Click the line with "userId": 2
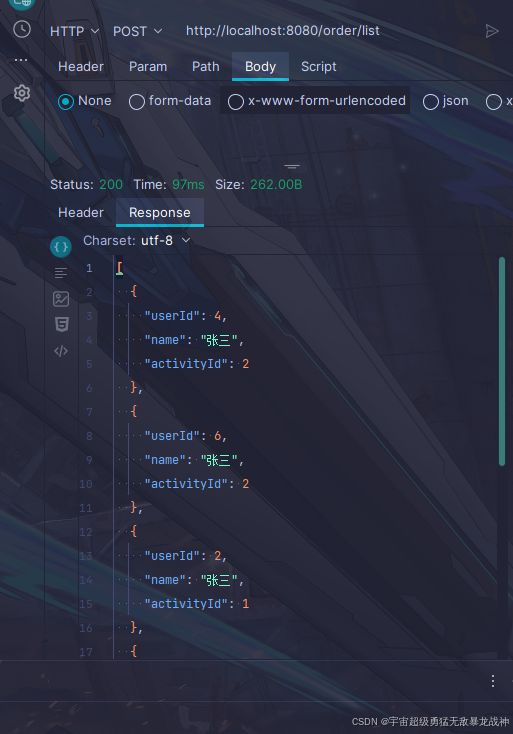 (x=185, y=556)
